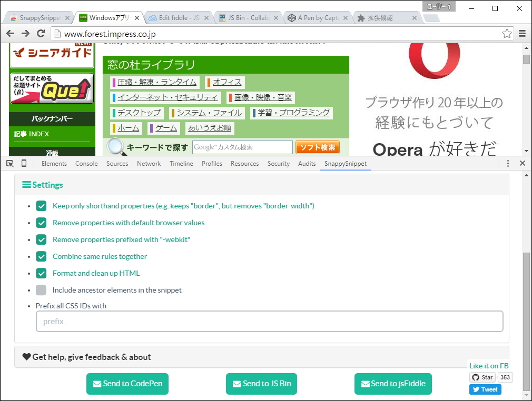
Task: Enable Include ancestor elements in the snippet
Action: click(41, 290)
